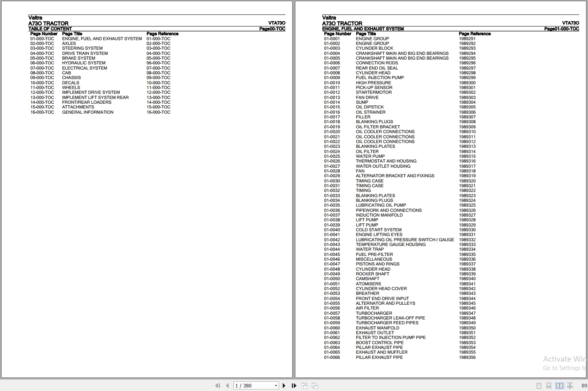This screenshot has height=391, width=588.
Task: Switch to continuous page layout
Action: pyautogui.click(x=549, y=385)
